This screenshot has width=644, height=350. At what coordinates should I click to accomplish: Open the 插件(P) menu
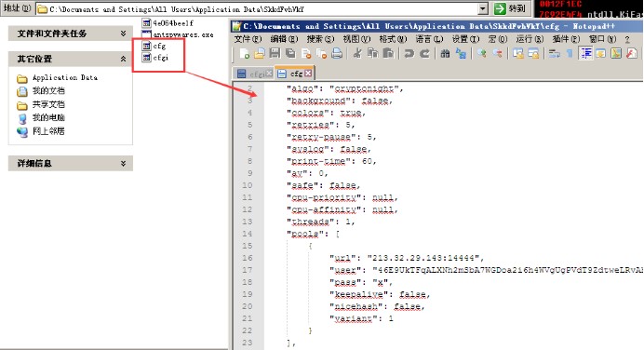point(567,39)
